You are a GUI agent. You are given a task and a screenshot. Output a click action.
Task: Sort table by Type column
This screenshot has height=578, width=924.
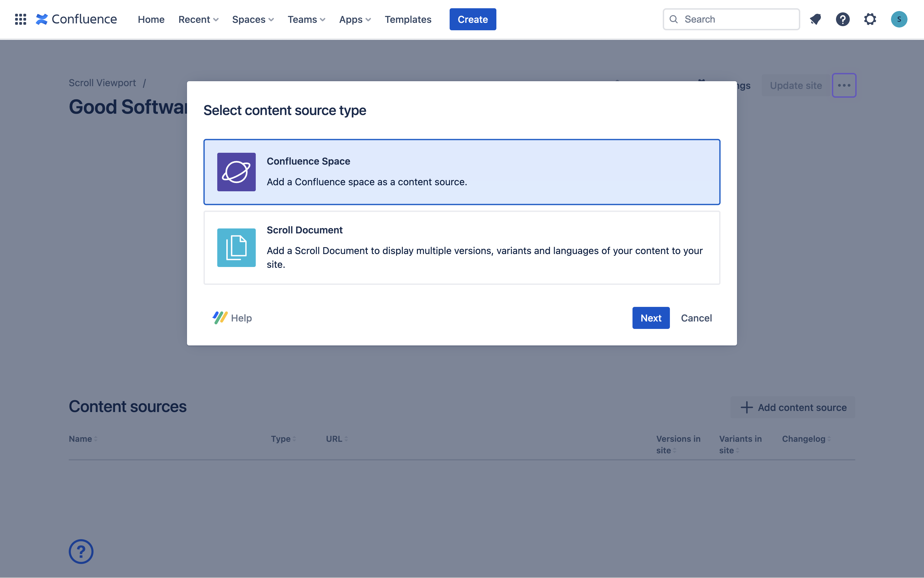pyautogui.click(x=283, y=439)
